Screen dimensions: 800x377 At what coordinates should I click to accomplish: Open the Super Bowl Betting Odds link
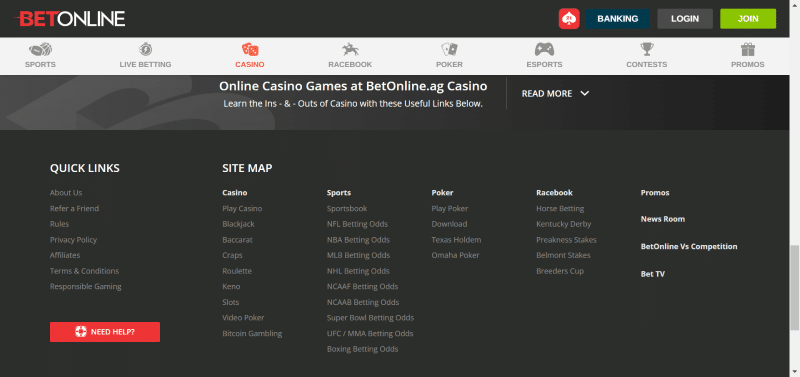coord(370,318)
